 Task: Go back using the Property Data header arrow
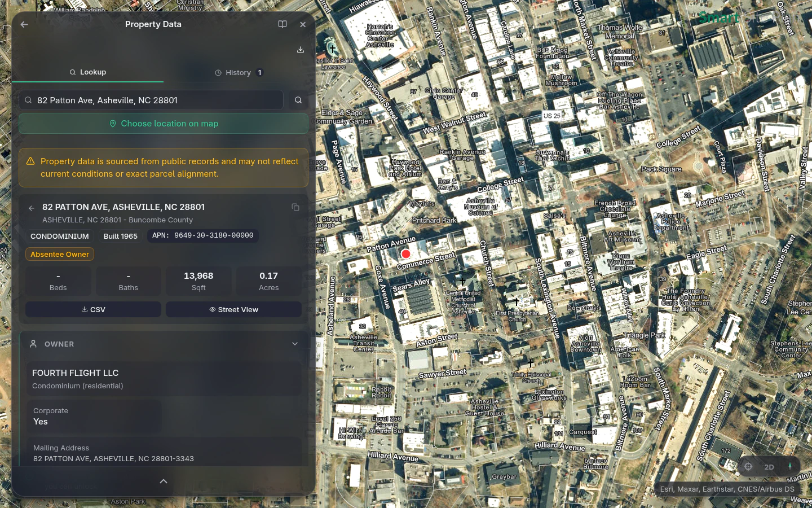tap(24, 24)
